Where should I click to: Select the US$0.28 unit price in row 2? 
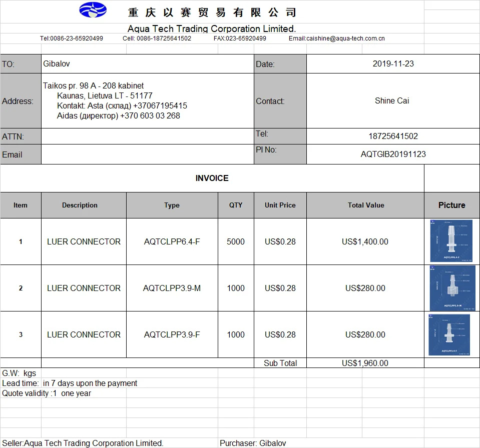[280, 288]
